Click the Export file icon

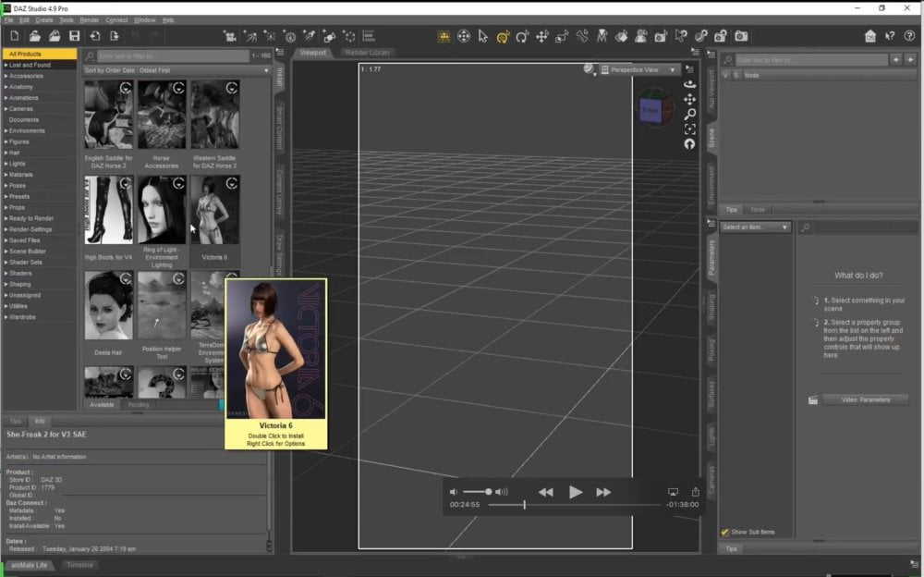[x=115, y=36]
